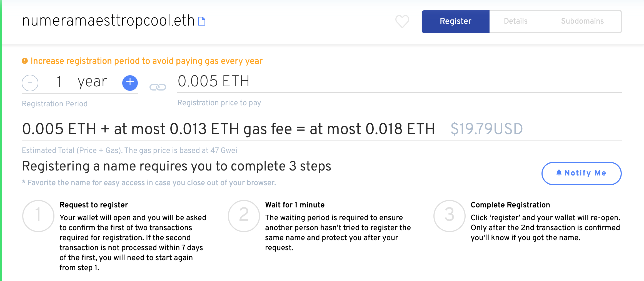Open the Subdomains tab

[582, 21]
